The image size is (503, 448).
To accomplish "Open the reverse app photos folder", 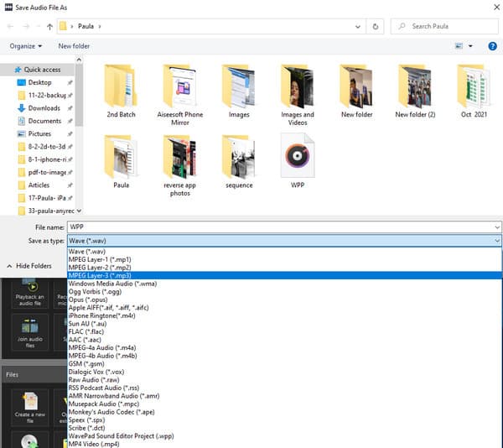I will [180, 165].
